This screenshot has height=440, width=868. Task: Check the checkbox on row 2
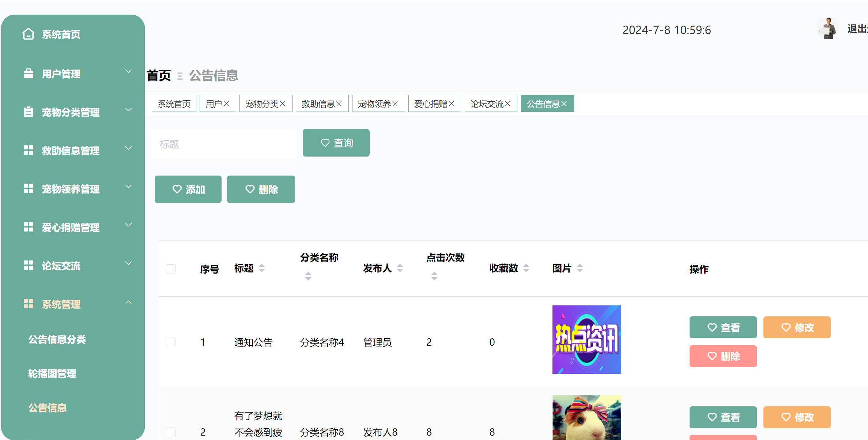click(x=171, y=432)
